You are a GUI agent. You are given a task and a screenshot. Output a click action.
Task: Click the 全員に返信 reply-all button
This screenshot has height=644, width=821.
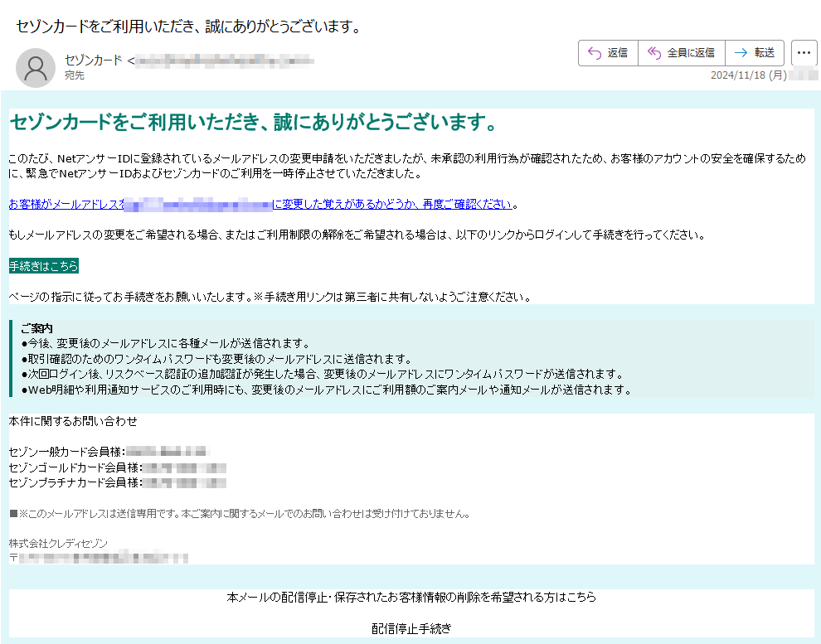pos(681,53)
